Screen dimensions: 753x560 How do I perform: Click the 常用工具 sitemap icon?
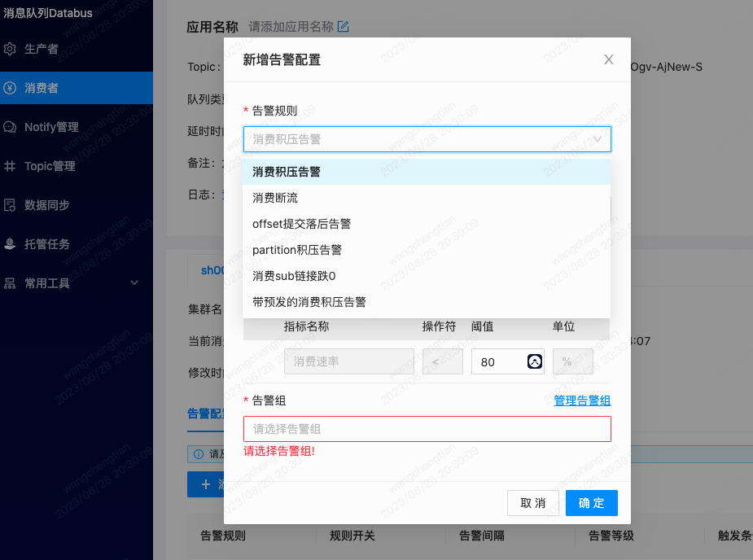(x=10, y=283)
